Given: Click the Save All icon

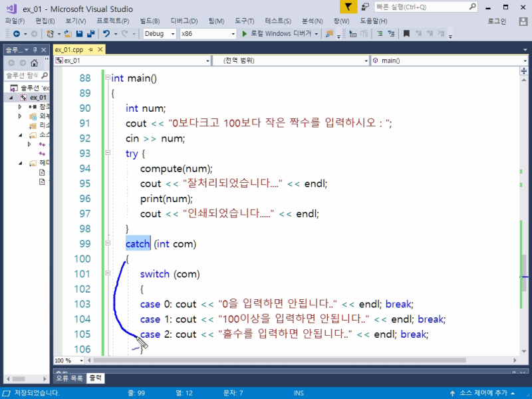Looking at the screenshot, I should (90, 34).
